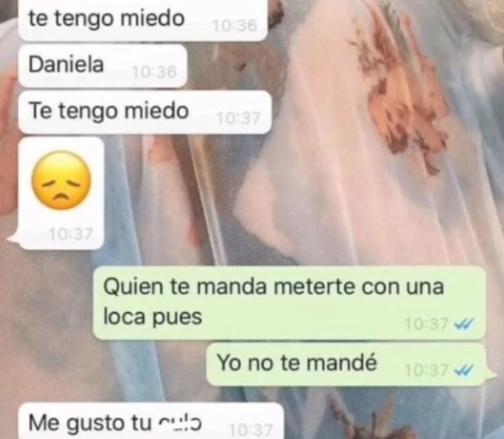Tap read receipt checkmarks on 'loca pues' message
Viewport: 504px width, 439px height.
point(464,324)
